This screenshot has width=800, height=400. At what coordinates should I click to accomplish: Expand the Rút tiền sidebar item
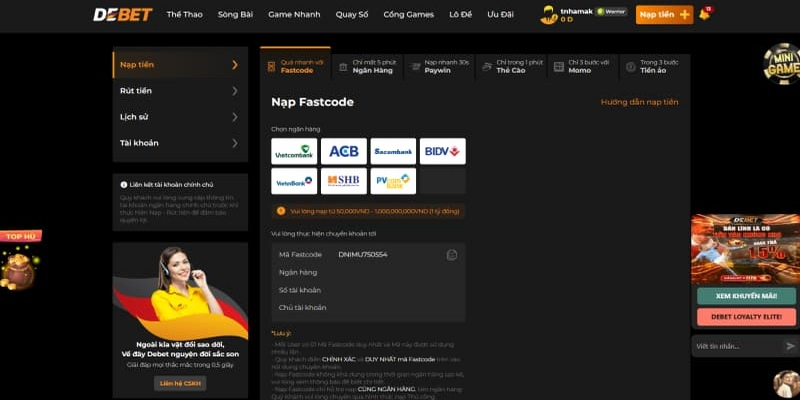point(180,91)
